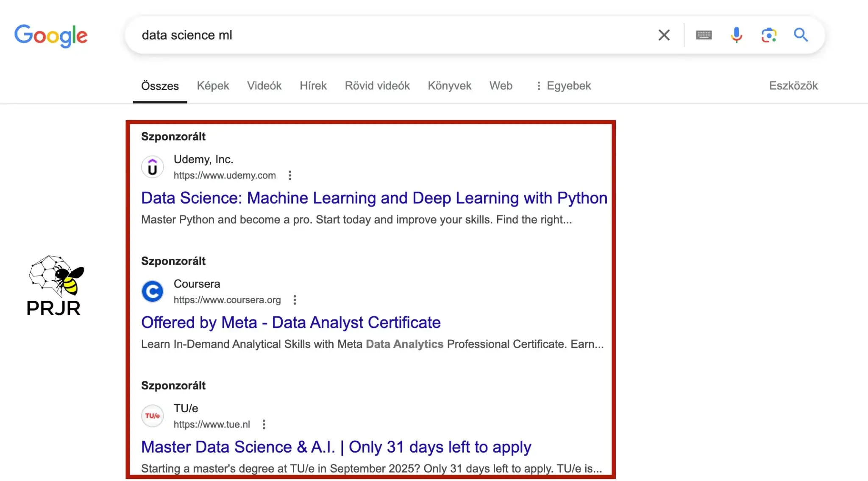Open the Data Science: Machine Learning ad link
This screenshot has width=868, height=481.
click(x=374, y=198)
